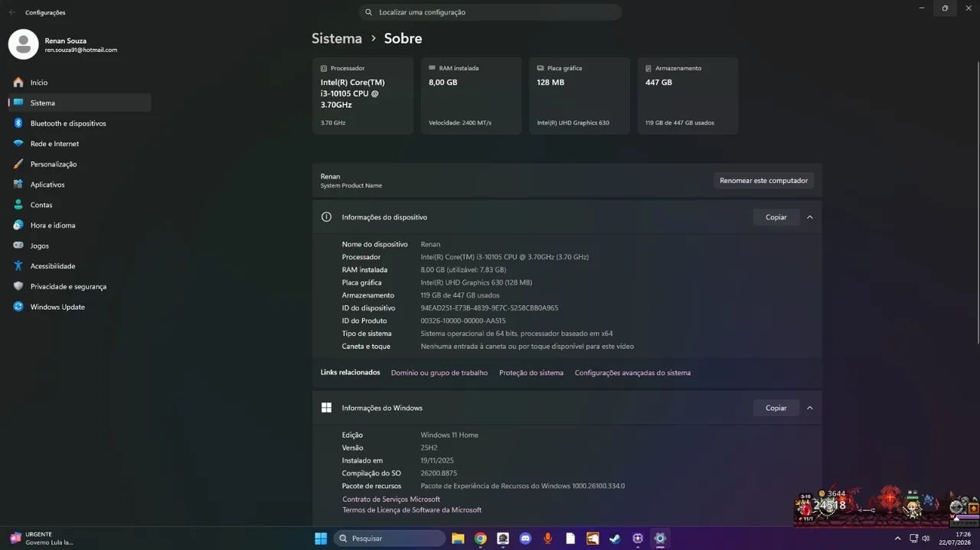
Task: Open the Processador info card
Action: [x=363, y=96]
